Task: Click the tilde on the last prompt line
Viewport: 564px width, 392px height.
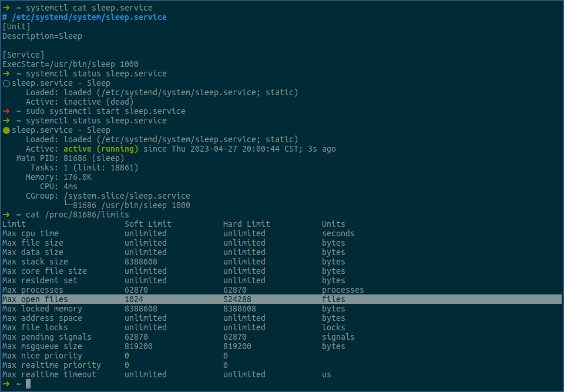Action: pos(19,384)
